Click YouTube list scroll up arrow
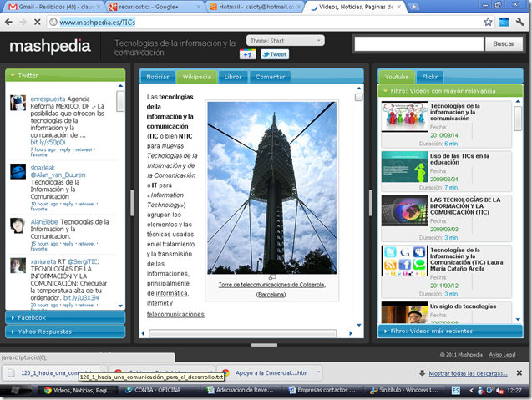This screenshot has width=532, height=400. (x=518, y=101)
